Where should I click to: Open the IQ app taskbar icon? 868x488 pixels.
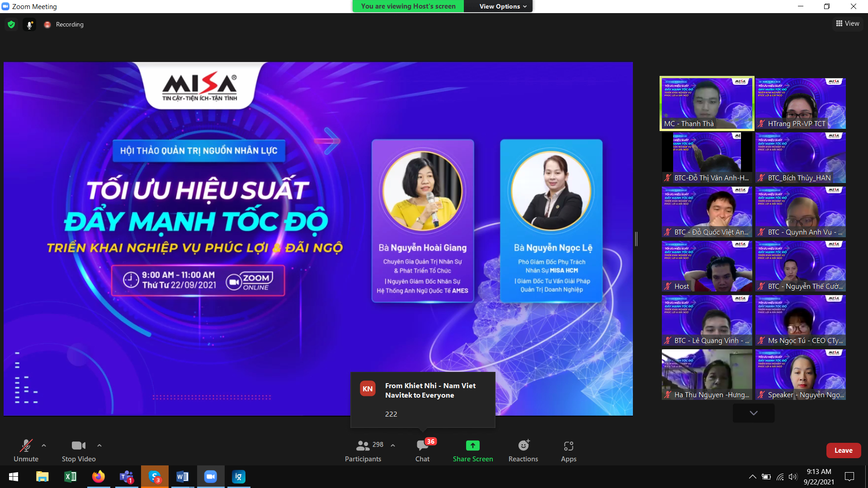[x=239, y=477]
